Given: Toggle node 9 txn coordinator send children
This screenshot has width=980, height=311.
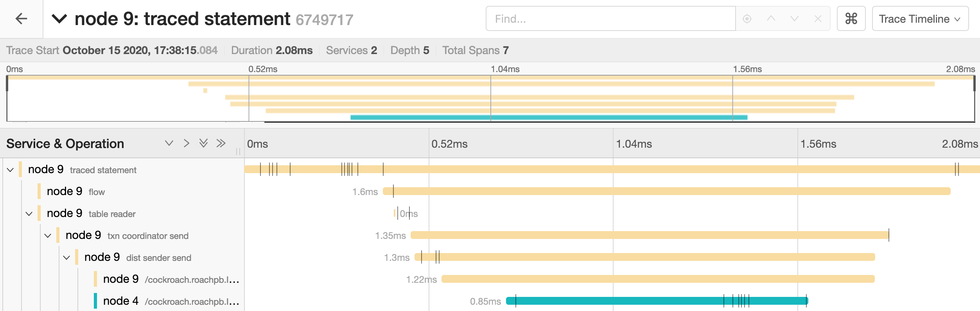Looking at the screenshot, I should [x=48, y=235].
